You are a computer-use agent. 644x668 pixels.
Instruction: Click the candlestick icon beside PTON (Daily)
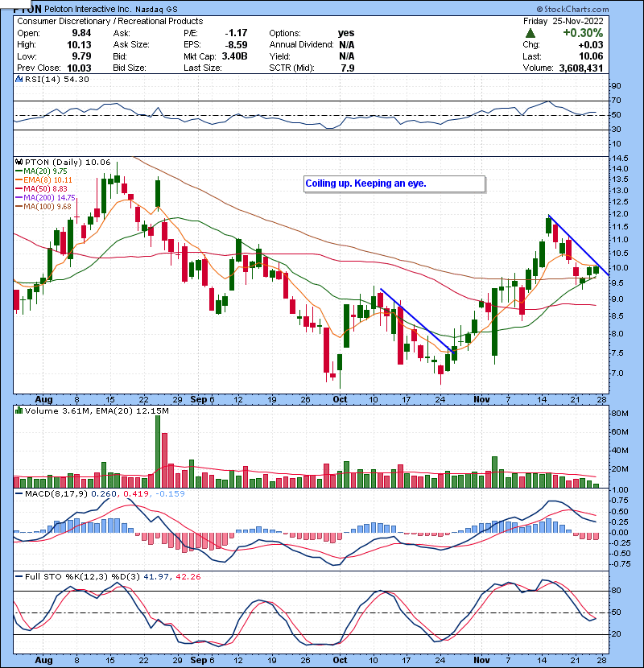pyautogui.click(x=19, y=163)
